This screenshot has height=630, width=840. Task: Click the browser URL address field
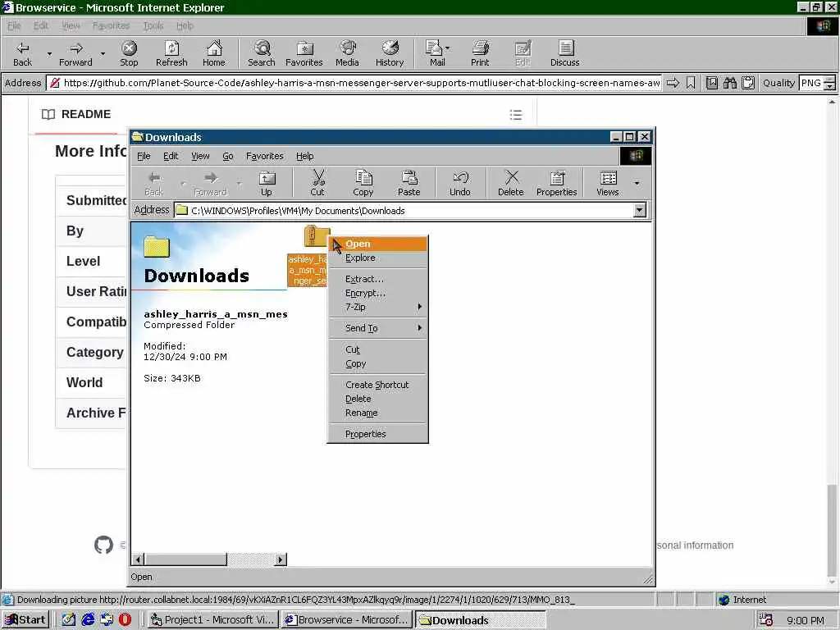tap(354, 83)
